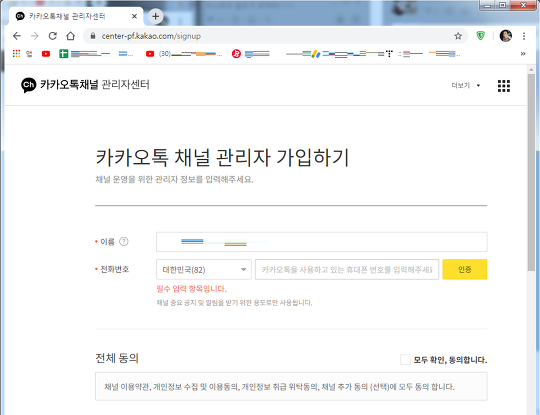Click the 필수 입력 항목입니다 error text

(x=191, y=289)
